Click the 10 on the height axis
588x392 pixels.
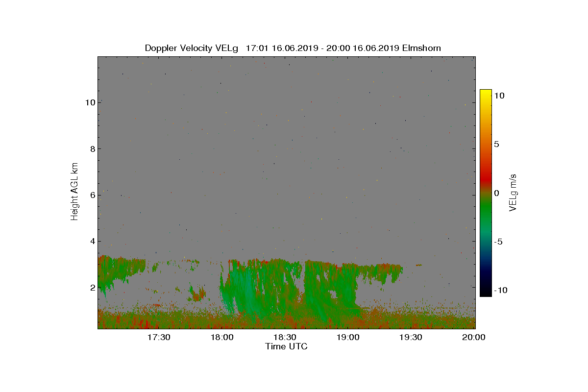[x=89, y=102]
